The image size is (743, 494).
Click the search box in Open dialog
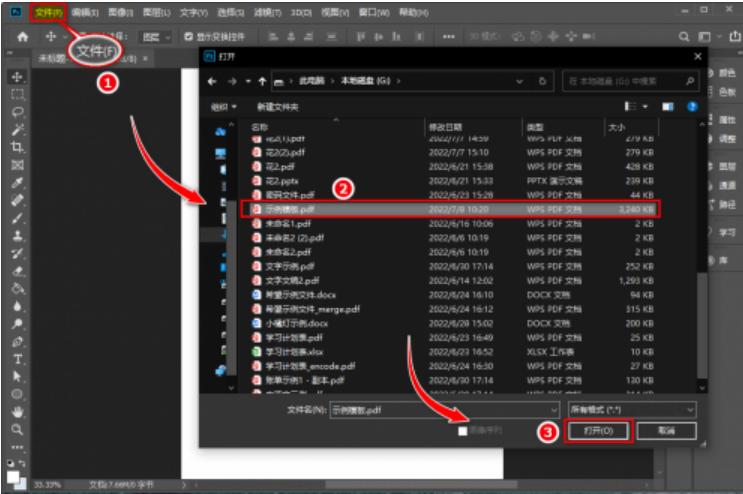[630, 81]
